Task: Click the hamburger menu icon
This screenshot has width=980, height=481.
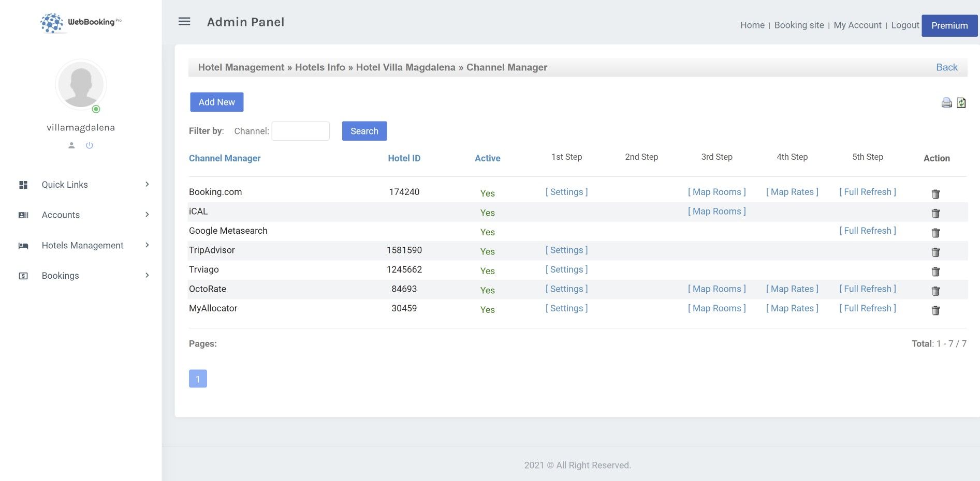Action: pyautogui.click(x=184, y=22)
